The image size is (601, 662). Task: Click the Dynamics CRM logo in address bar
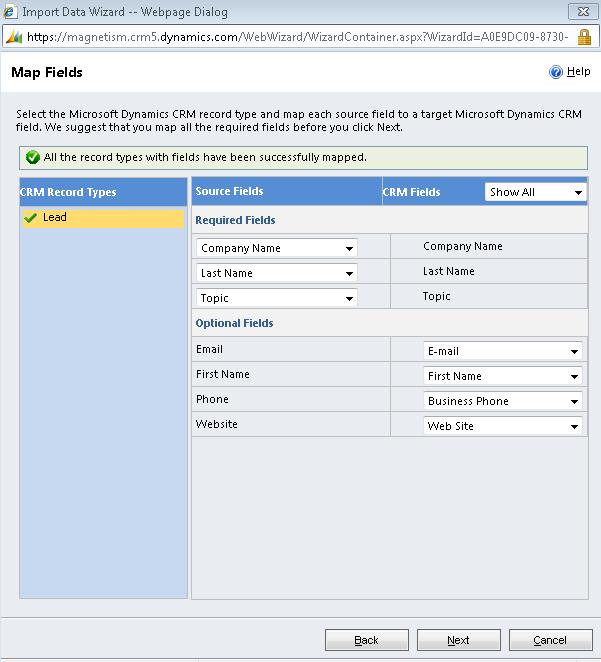tap(13, 36)
